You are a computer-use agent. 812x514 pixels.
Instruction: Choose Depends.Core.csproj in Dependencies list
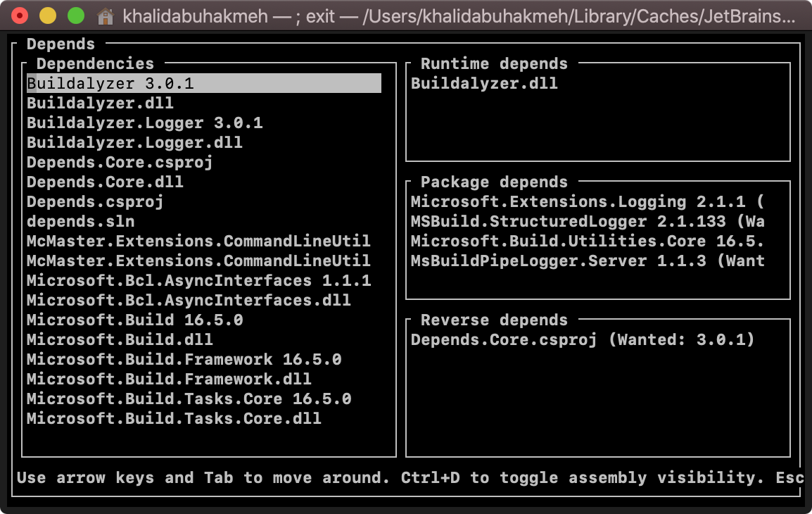coord(120,162)
